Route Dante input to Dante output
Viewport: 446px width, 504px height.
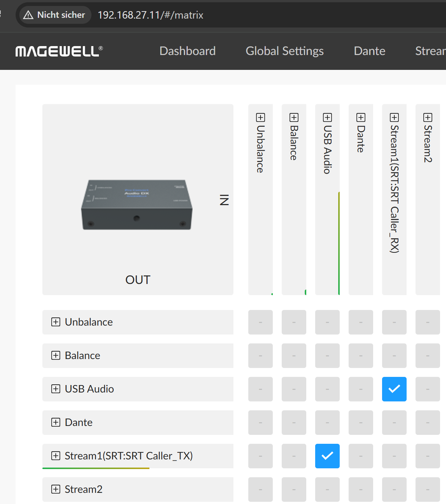361,423
